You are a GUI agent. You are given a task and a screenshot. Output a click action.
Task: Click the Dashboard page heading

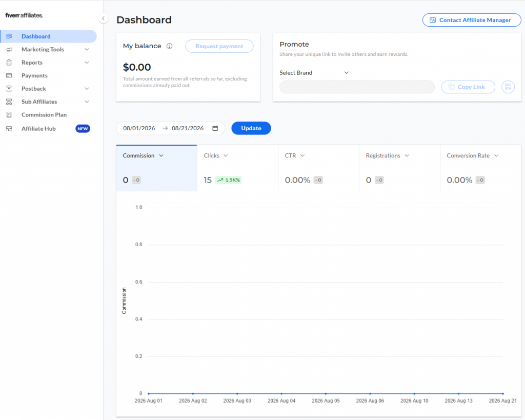point(144,20)
